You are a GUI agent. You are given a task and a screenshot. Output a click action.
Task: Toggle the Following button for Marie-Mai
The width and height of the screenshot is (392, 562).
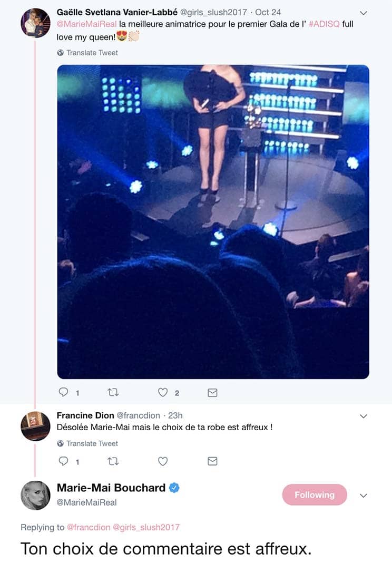pos(315,495)
